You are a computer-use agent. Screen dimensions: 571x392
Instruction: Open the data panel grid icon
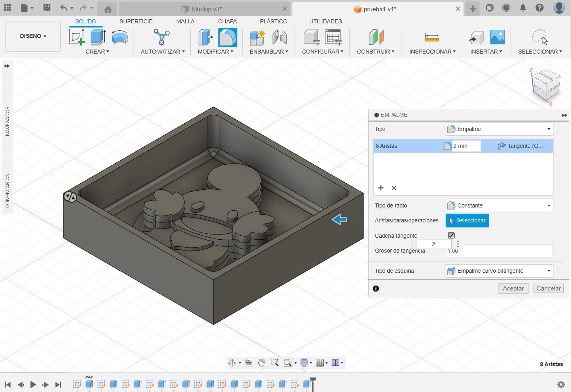coord(8,8)
